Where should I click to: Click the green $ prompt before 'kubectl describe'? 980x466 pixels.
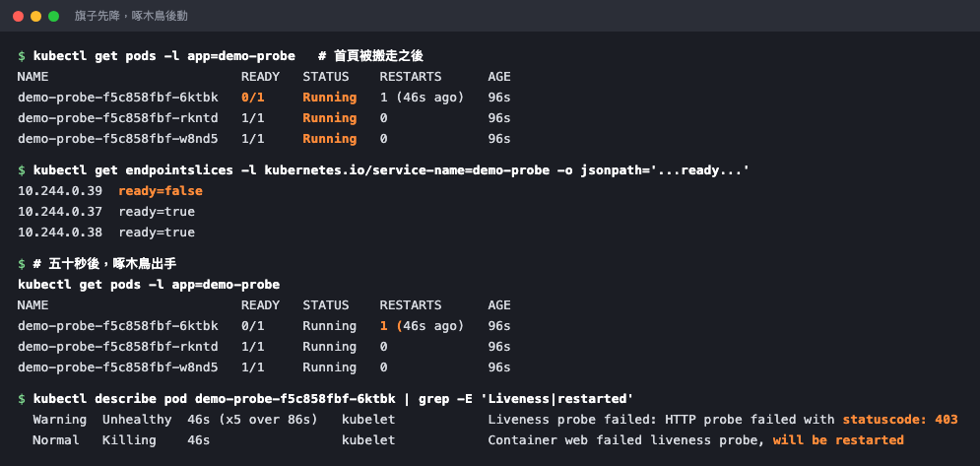(x=22, y=398)
